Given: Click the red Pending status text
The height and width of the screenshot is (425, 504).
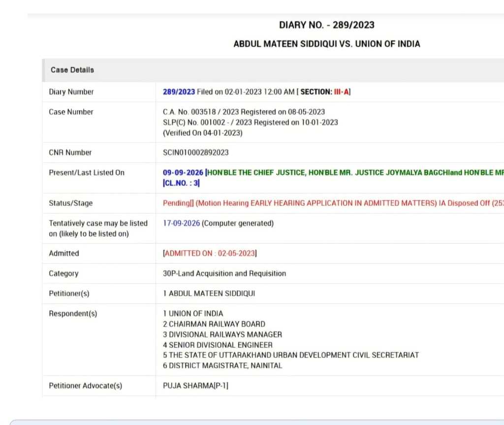Looking at the screenshot, I should [x=177, y=203].
